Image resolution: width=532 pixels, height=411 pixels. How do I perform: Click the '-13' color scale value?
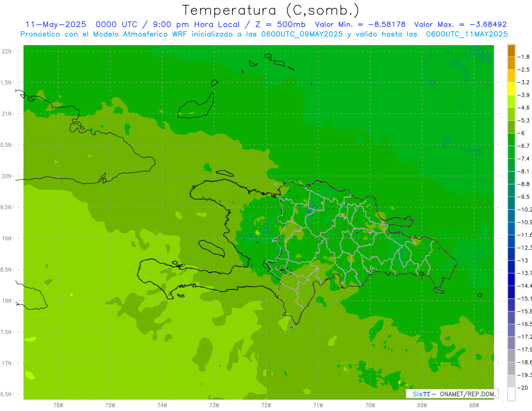[522, 260]
